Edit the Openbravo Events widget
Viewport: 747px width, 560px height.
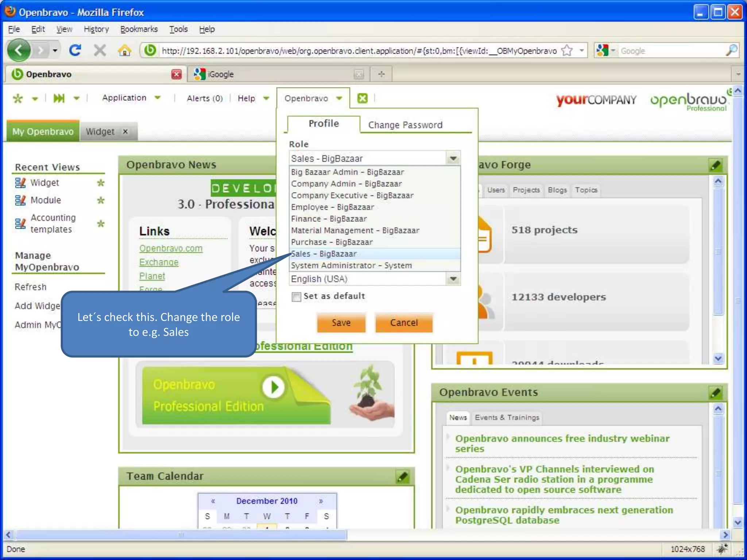pos(716,393)
